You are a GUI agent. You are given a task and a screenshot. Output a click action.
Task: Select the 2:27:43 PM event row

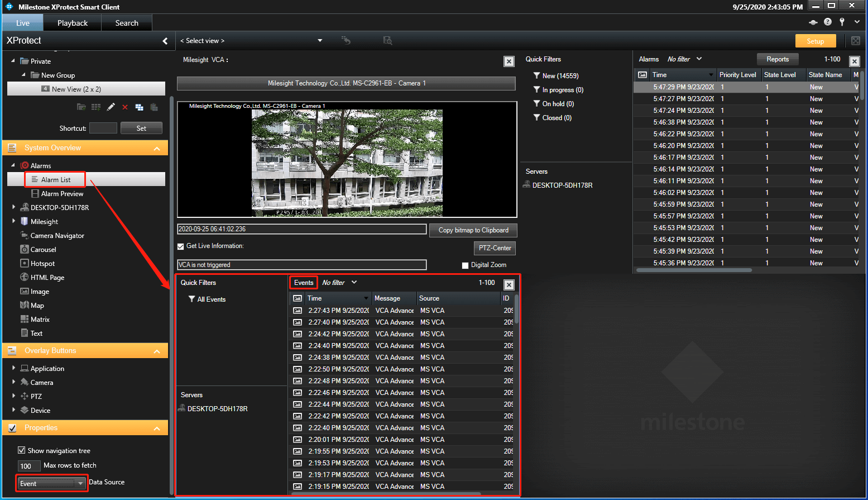click(402, 311)
